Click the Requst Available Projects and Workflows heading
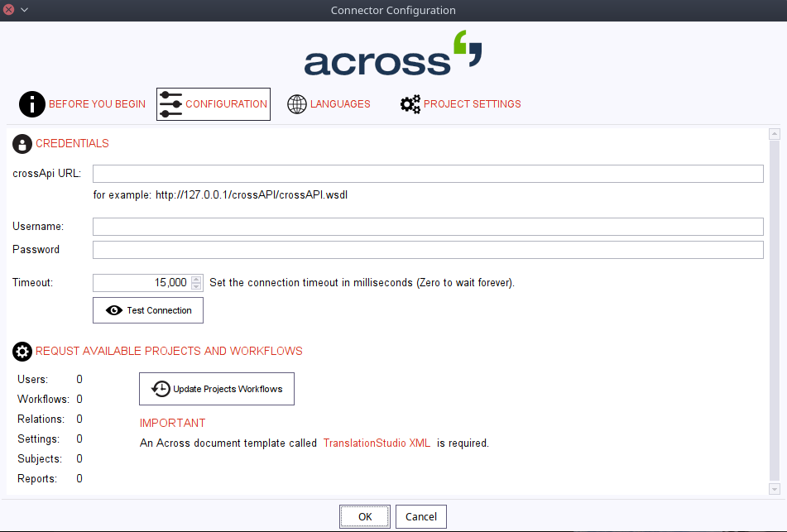Image resolution: width=787 pixels, height=532 pixels. [169, 352]
